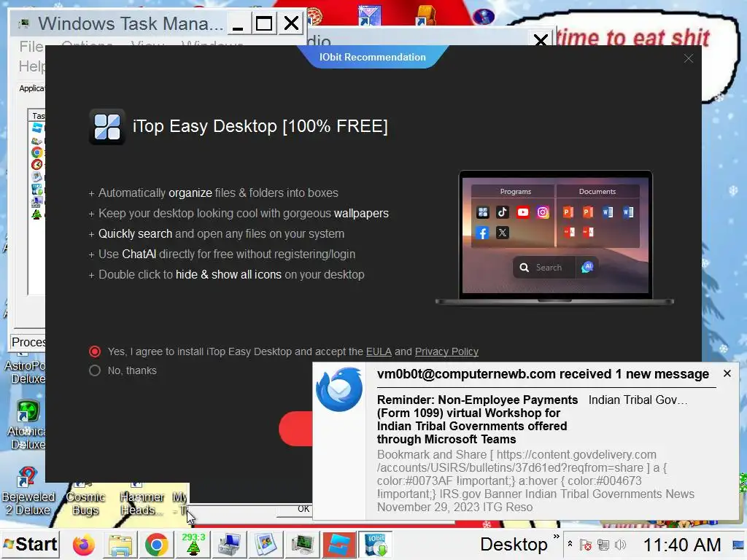Click the Show Desktop button on taskbar
747x560 pixels.
(738, 545)
